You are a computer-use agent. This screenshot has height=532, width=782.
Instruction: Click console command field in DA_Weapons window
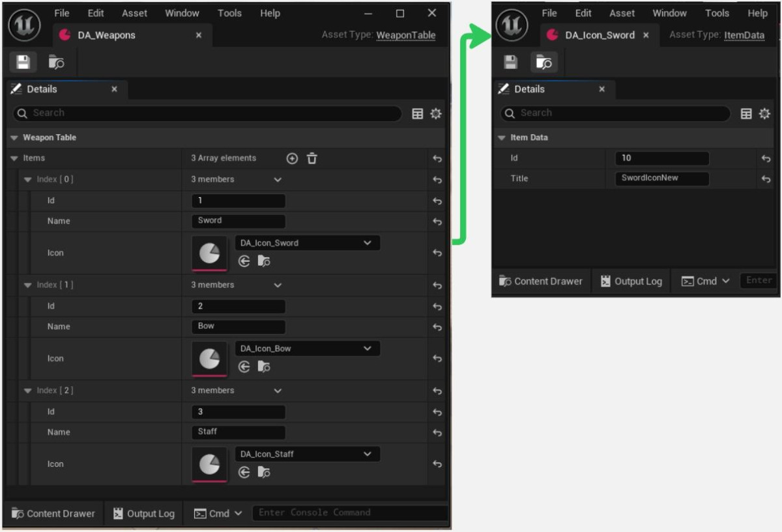coord(349,513)
